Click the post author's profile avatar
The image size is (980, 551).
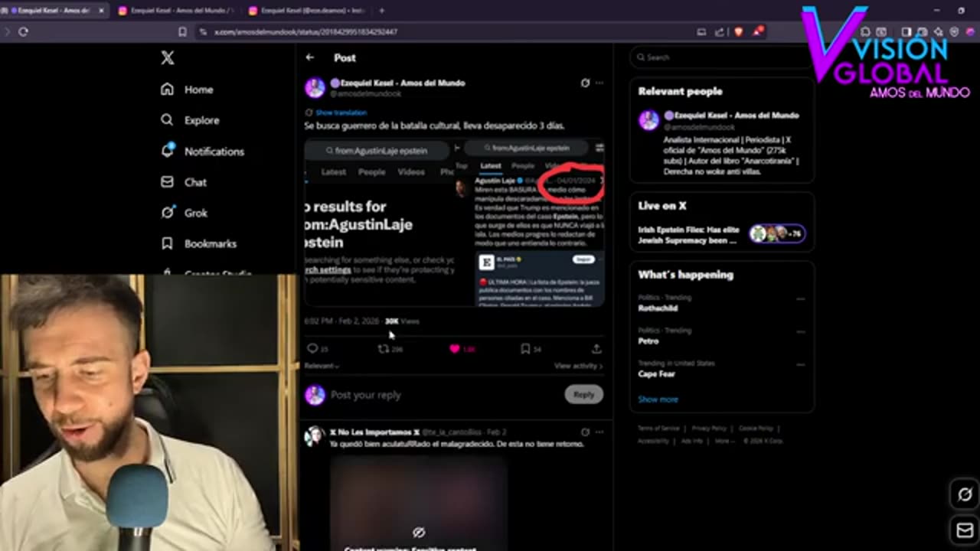tap(315, 87)
